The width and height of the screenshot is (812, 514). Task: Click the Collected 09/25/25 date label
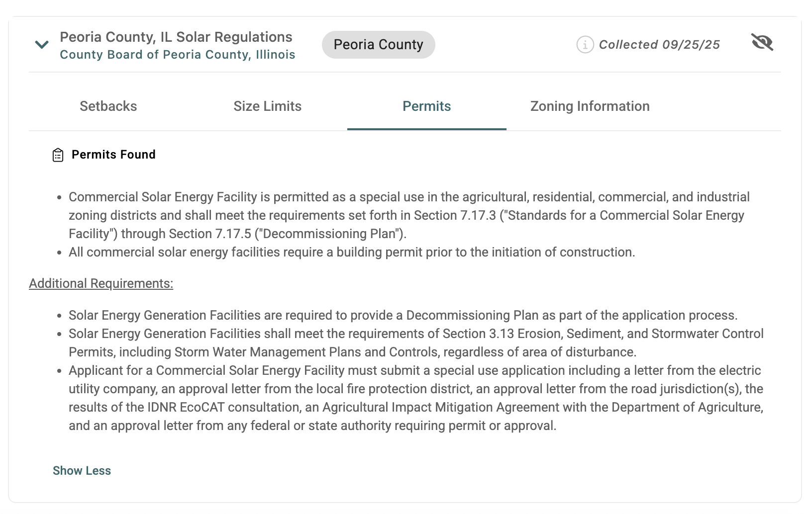[x=659, y=45]
